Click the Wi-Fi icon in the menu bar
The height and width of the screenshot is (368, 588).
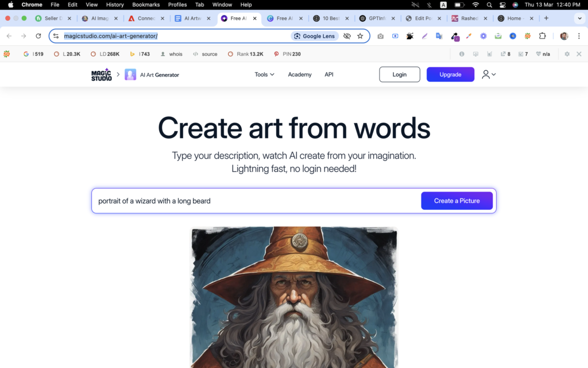[x=475, y=5]
